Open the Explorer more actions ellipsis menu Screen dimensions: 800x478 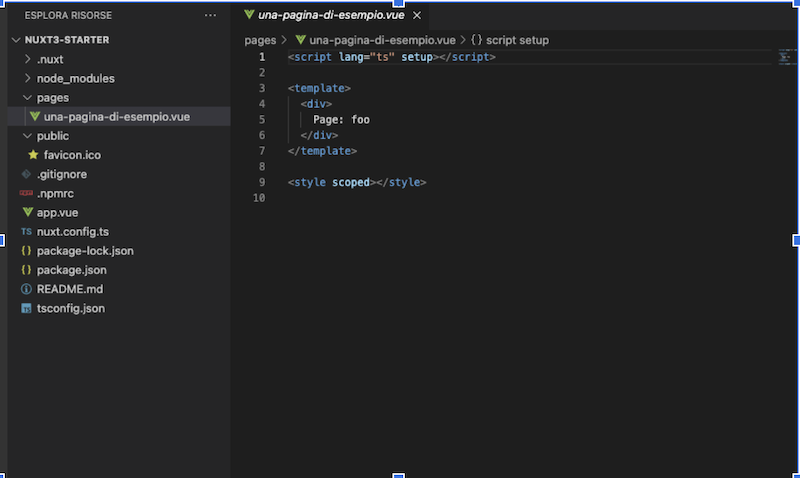[210, 15]
